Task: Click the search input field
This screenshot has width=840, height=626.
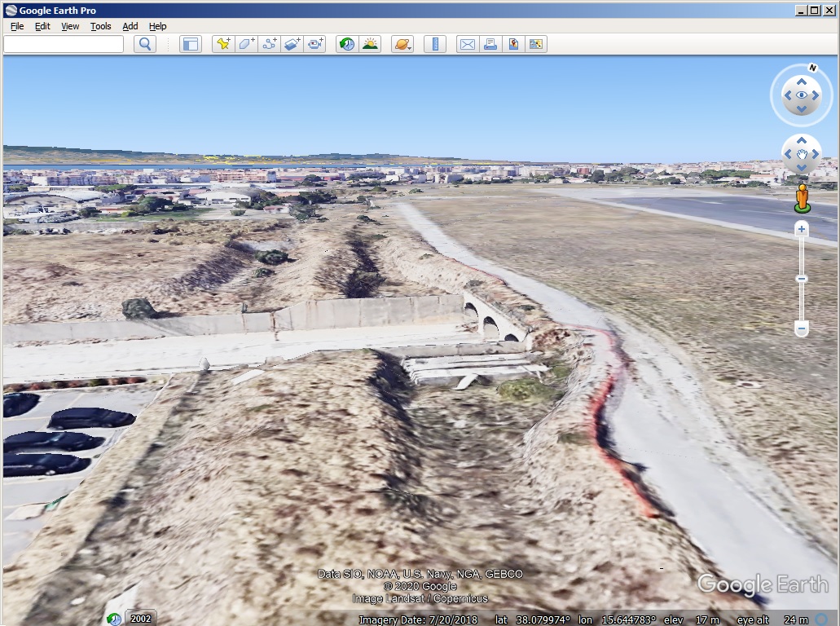Action: coord(64,44)
